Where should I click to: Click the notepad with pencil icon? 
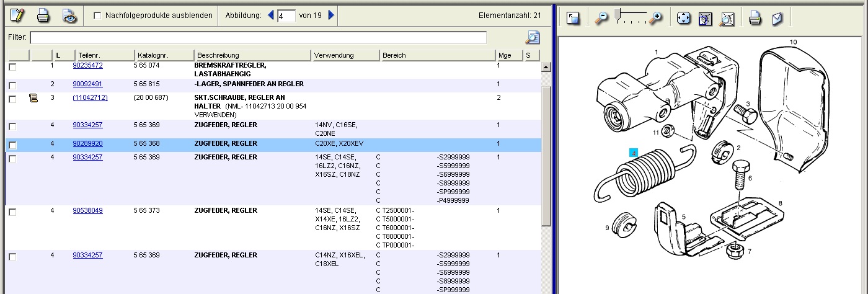17,16
